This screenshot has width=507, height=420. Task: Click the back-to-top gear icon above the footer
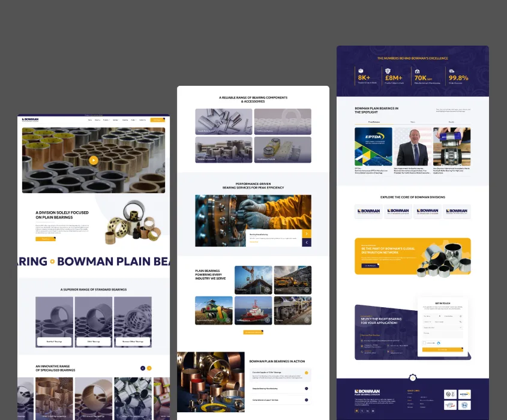pos(413,377)
